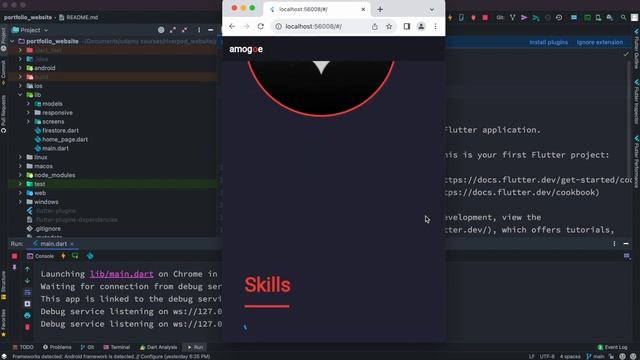
Task: Click main git branch indicator in status bar
Action: tap(596, 356)
